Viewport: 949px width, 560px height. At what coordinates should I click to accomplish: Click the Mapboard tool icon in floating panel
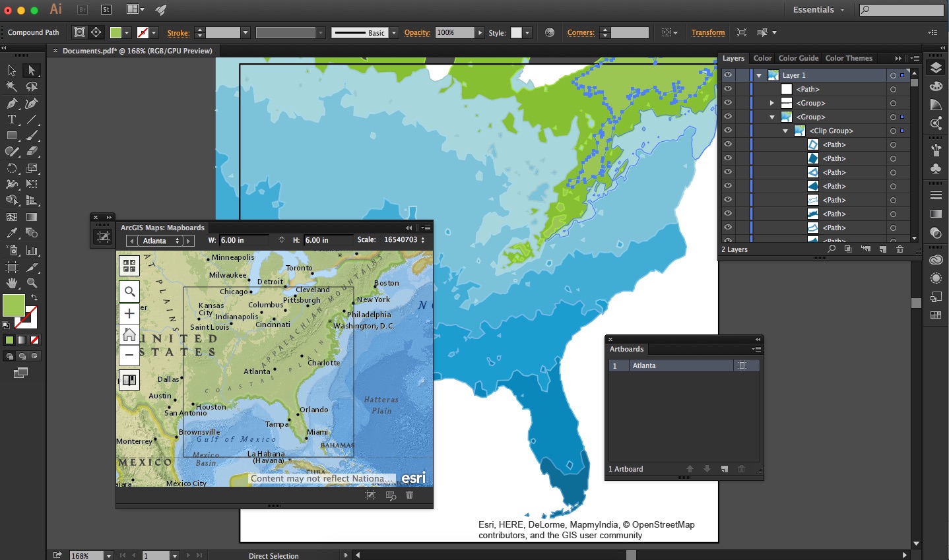[103, 236]
